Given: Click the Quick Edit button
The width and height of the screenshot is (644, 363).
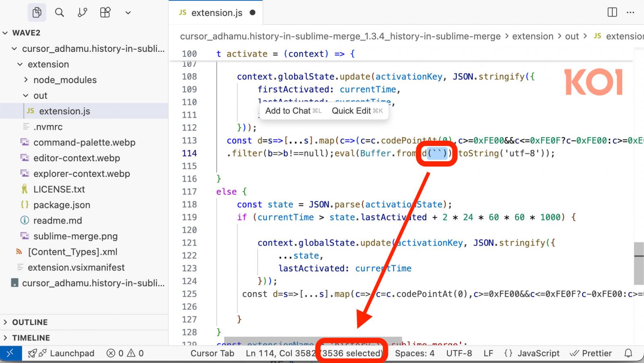Looking at the screenshot, I should 356,111.
